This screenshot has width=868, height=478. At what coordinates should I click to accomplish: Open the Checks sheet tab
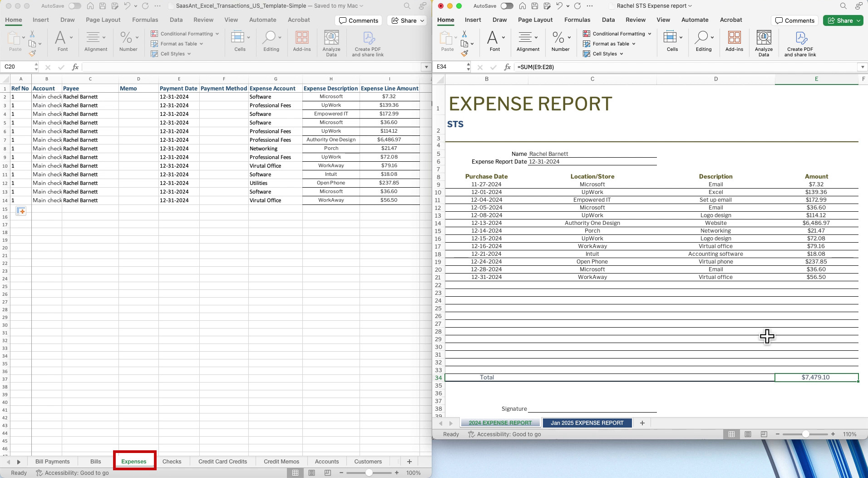coord(172,462)
